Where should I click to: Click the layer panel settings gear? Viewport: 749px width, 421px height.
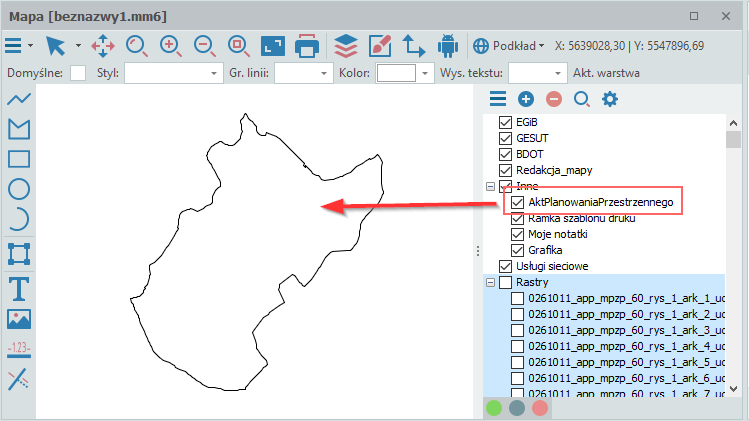point(609,98)
